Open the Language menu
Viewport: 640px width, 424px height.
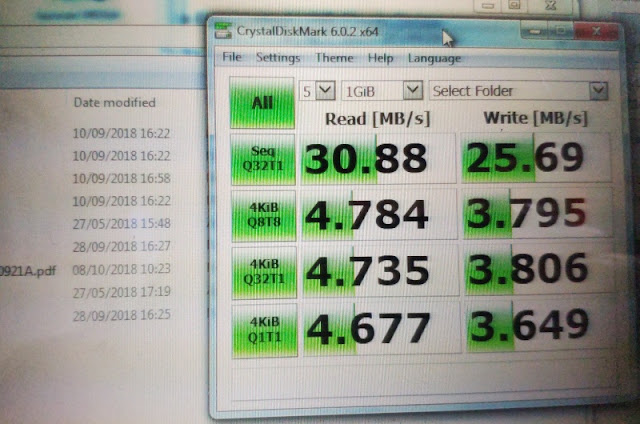click(x=434, y=59)
